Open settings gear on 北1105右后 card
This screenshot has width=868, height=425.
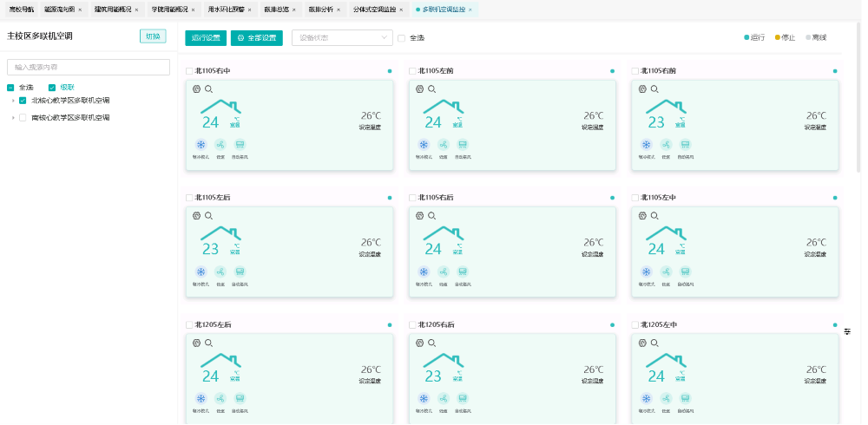click(419, 216)
